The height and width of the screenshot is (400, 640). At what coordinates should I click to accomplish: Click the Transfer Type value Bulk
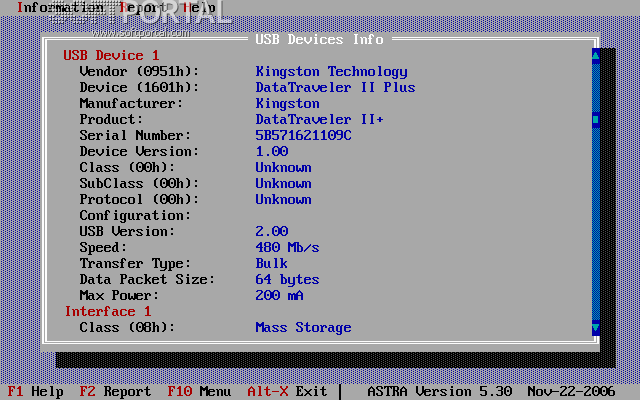271,264
